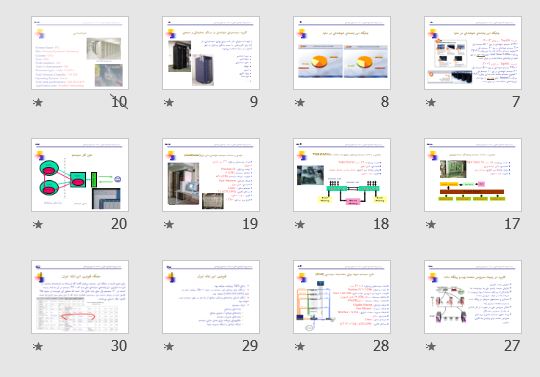Screen dimensions: 540x377
Task: Select slide 29 text-only thumbnail
Action: [211, 297]
